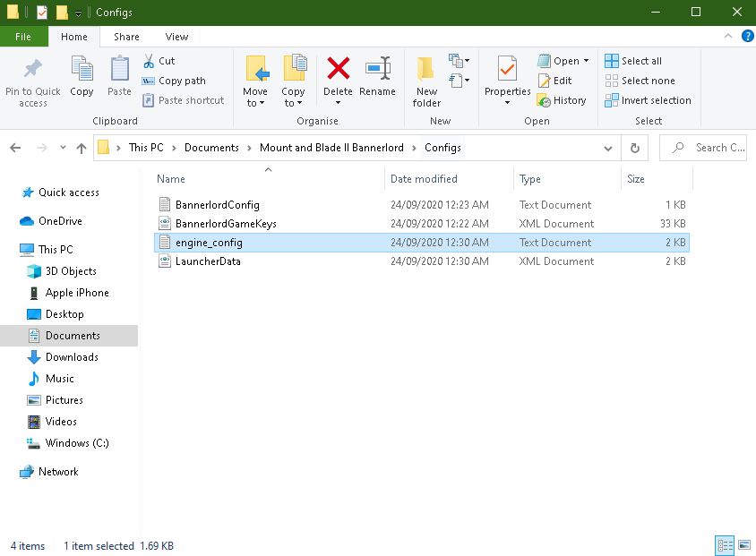Click Paste shortcut option

pos(184,100)
